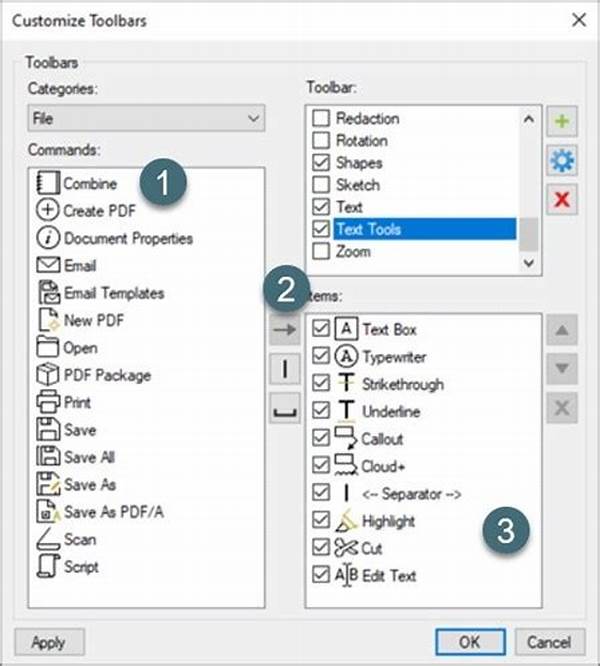Click the green plus add toolbar icon

[x=562, y=124]
